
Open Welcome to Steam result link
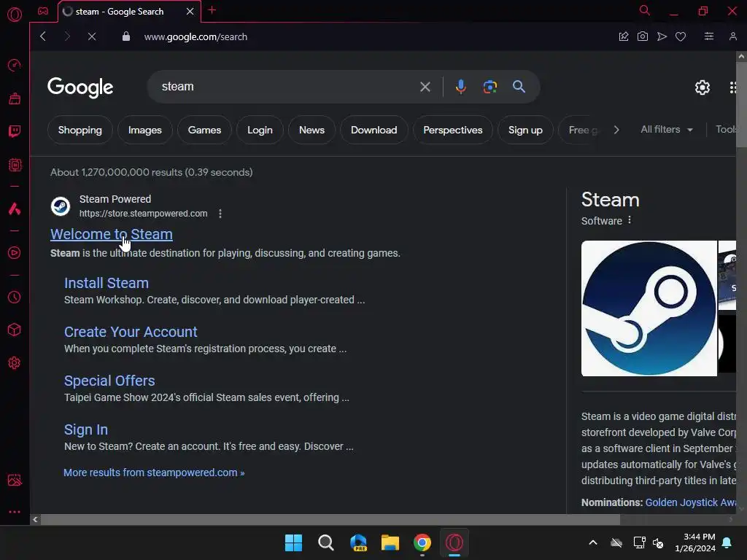point(112,234)
